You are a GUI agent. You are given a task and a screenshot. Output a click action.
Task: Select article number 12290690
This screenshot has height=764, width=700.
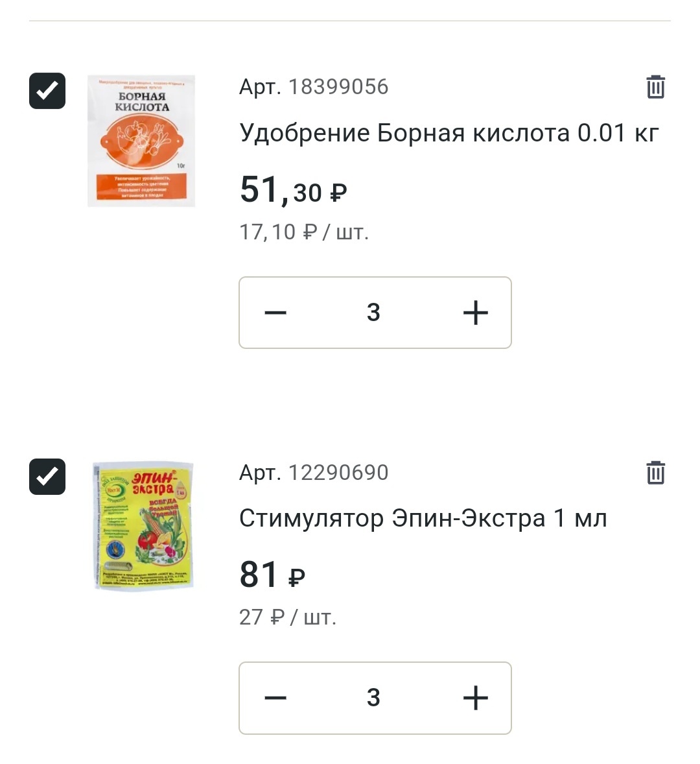pyautogui.click(x=338, y=473)
